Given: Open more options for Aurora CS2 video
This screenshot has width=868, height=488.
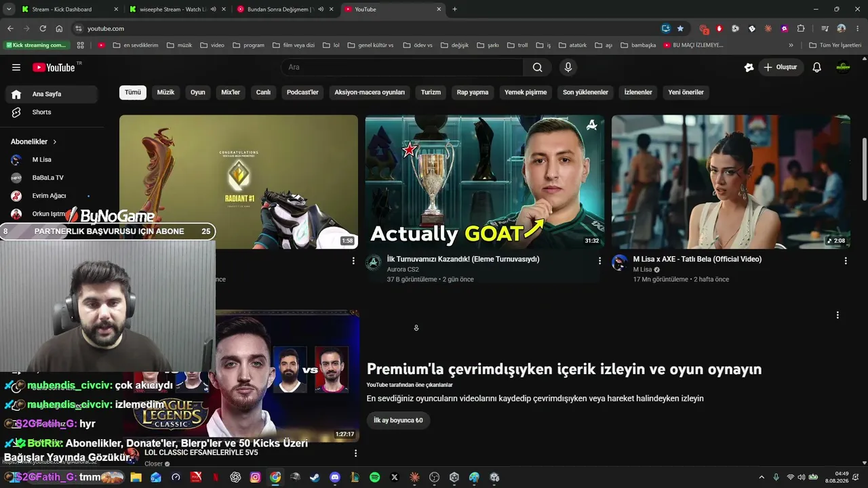Looking at the screenshot, I should click(x=599, y=260).
